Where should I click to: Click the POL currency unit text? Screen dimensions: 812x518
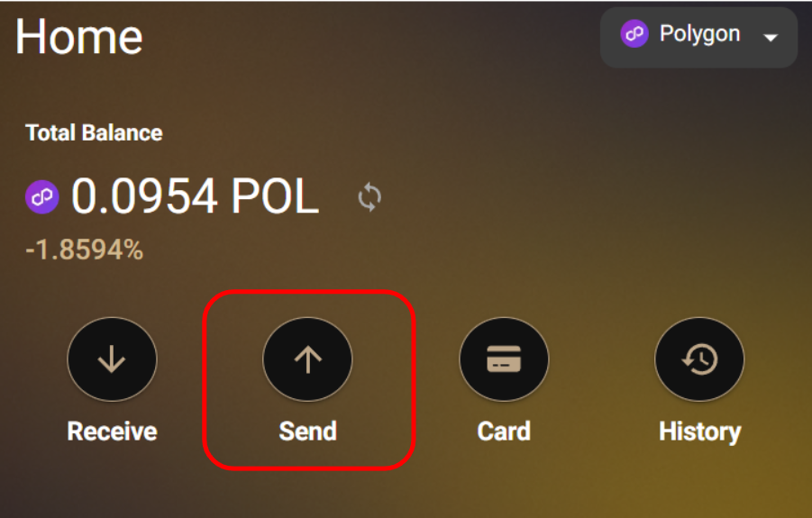click(x=275, y=196)
